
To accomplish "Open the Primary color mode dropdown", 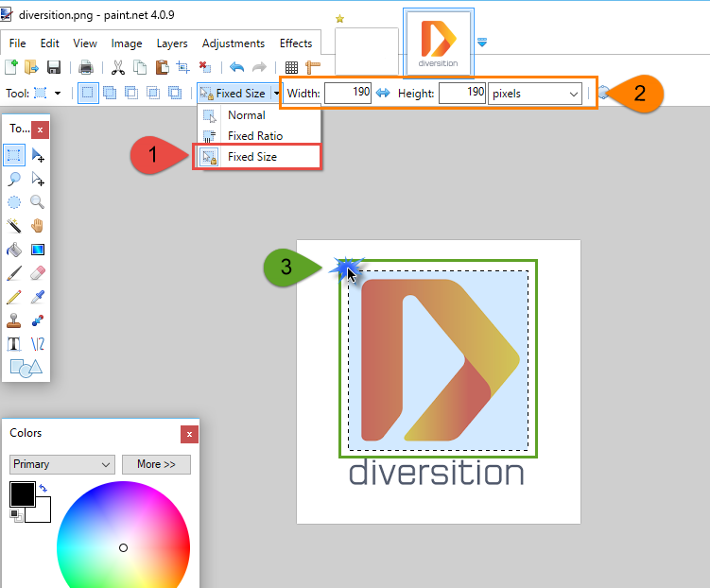I will [x=62, y=464].
